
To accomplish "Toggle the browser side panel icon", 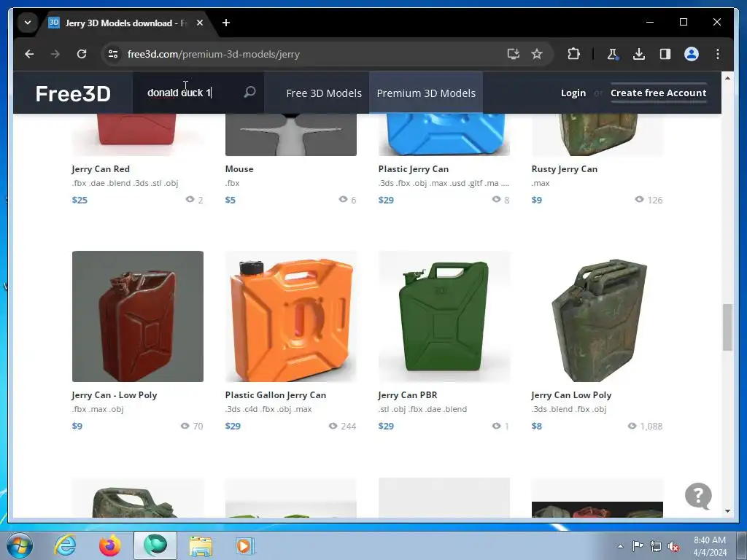I will [x=665, y=54].
